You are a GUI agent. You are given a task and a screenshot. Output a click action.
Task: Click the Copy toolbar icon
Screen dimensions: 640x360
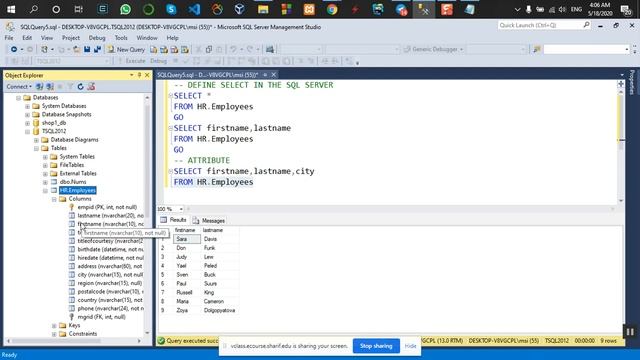click(x=209, y=49)
